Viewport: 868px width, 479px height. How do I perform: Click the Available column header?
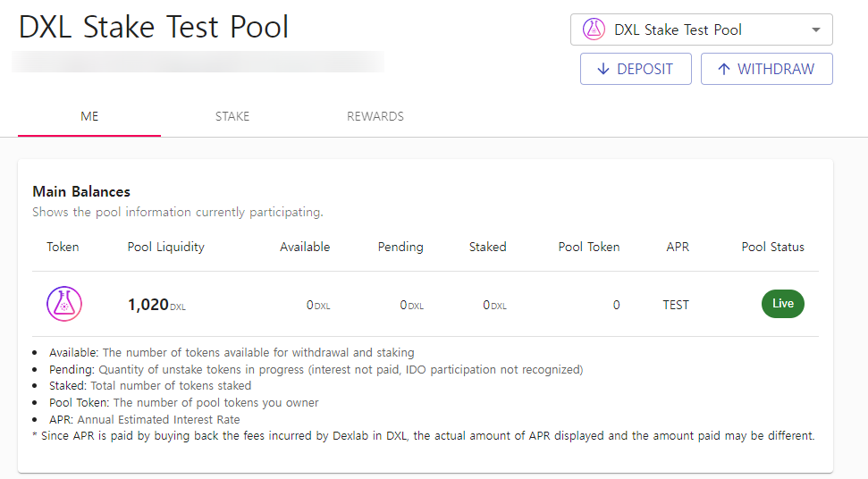pos(305,247)
